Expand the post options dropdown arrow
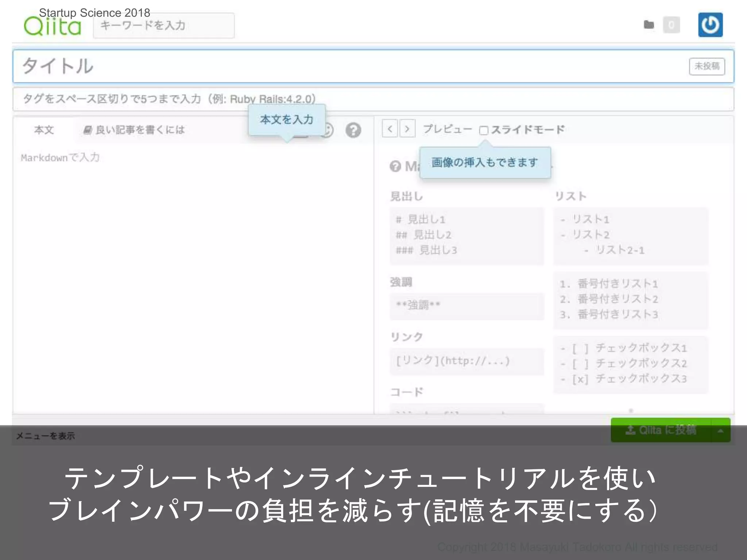747x560 pixels. coord(720,431)
